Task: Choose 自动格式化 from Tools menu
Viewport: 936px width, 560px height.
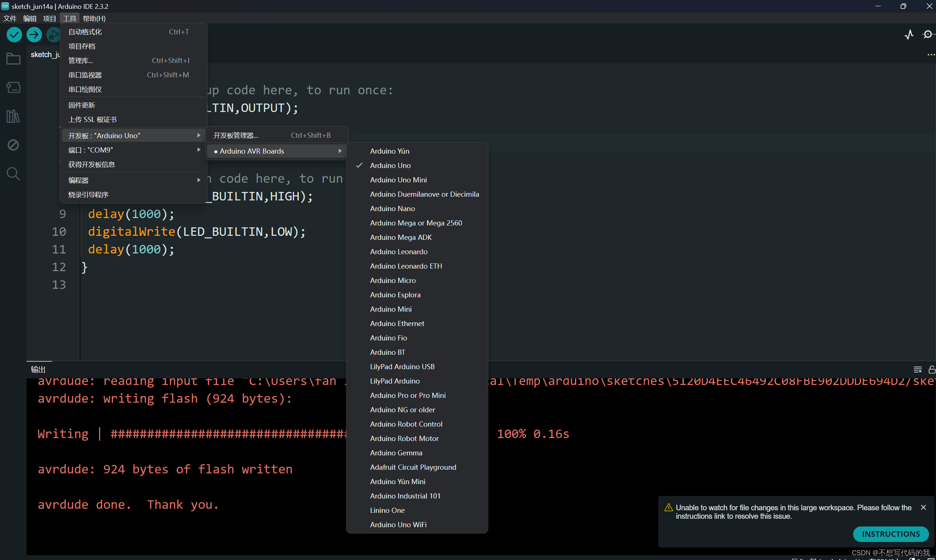Action: pyautogui.click(x=134, y=32)
